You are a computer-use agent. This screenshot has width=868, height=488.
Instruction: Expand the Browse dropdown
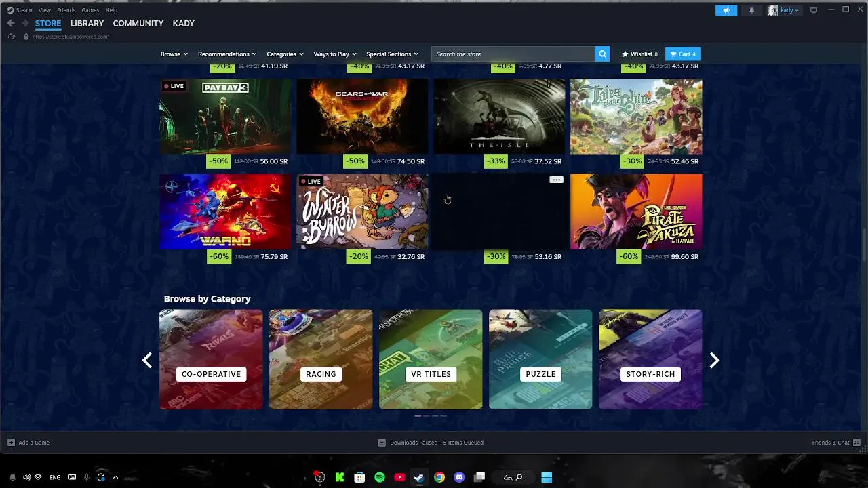174,54
